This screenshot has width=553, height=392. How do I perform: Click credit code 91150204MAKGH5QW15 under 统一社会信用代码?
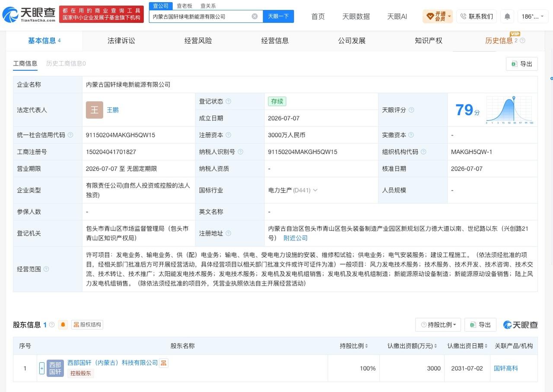click(x=121, y=135)
